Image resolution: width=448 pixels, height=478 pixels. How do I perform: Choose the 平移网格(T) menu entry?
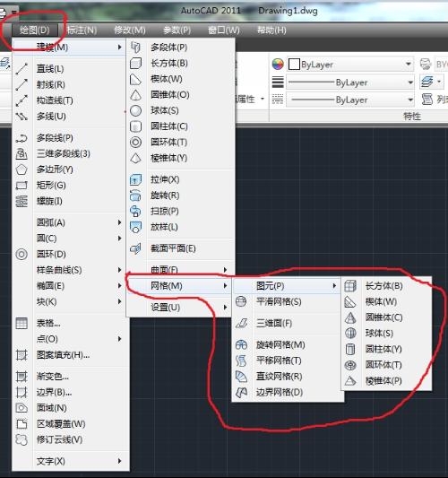tap(288, 361)
